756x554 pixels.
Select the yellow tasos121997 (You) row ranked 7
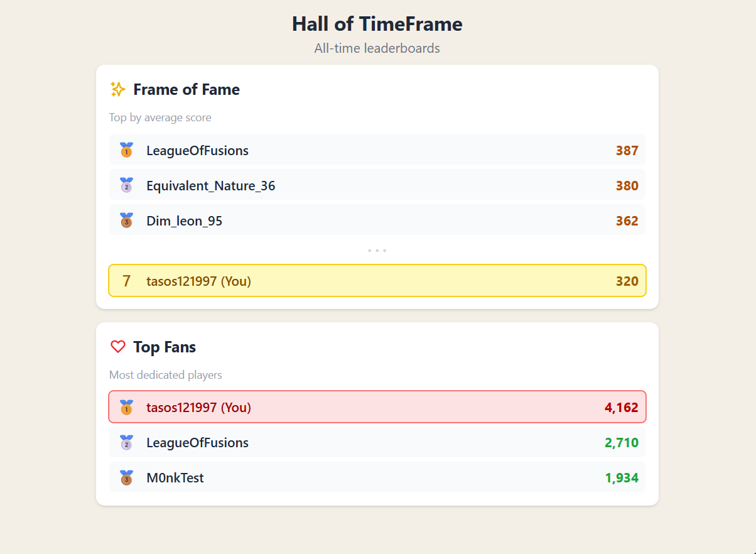[377, 281]
